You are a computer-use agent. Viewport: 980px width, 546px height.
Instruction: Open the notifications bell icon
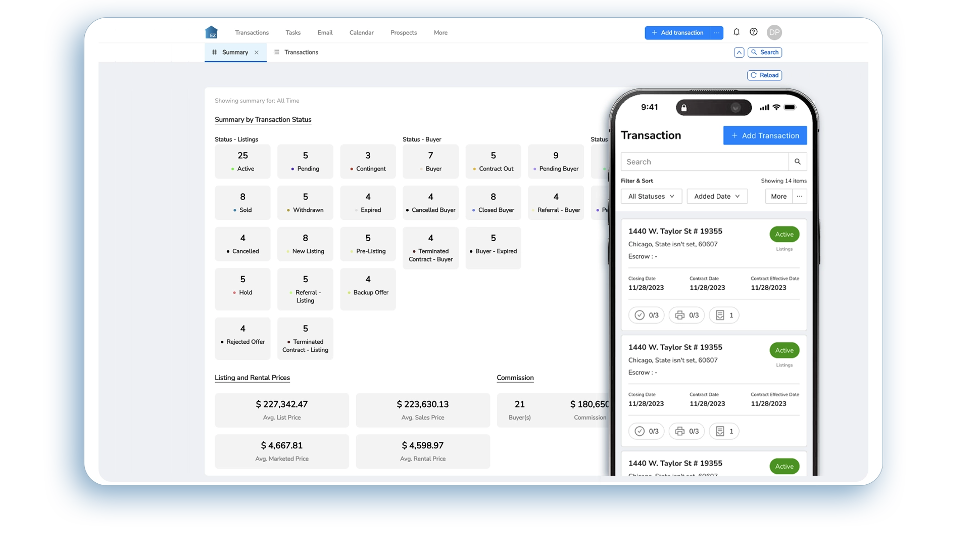[737, 32]
